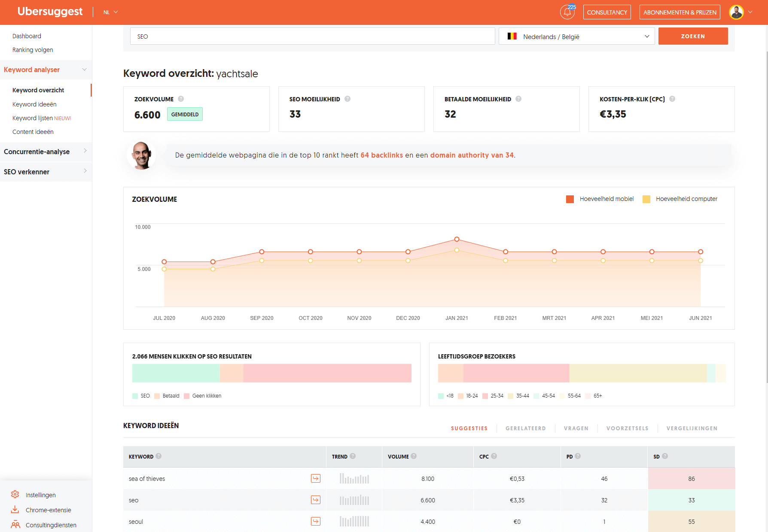Click the Neil Patel avatar thumbnail
This screenshot has width=768, height=532.
pos(141,155)
